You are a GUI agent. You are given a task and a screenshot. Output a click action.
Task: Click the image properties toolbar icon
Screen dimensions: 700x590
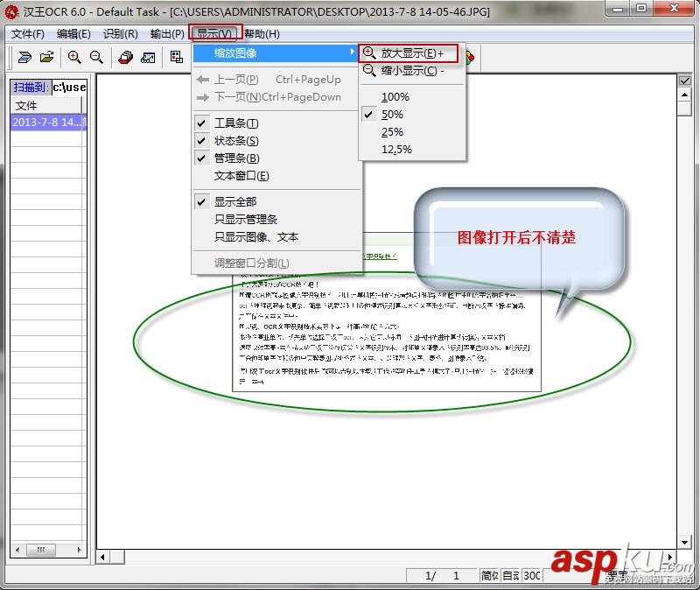[148, 56]
